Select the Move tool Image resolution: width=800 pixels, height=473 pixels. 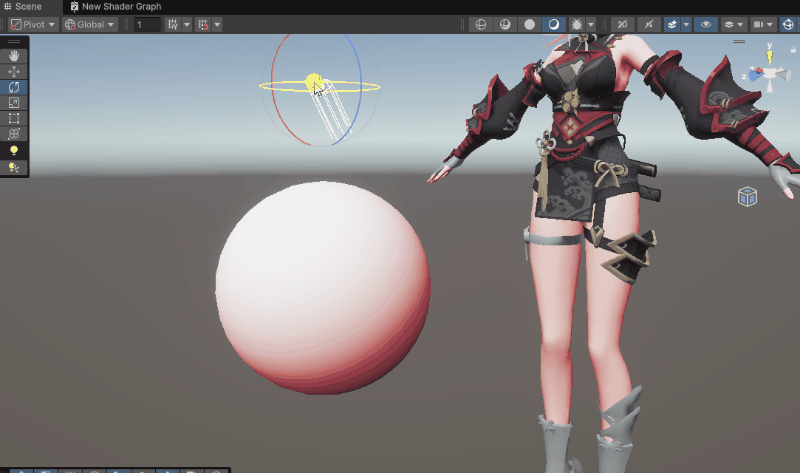click(14, 71)
